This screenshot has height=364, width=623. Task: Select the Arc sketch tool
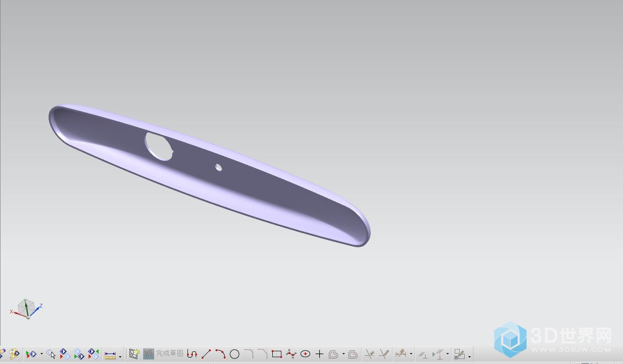220,354
